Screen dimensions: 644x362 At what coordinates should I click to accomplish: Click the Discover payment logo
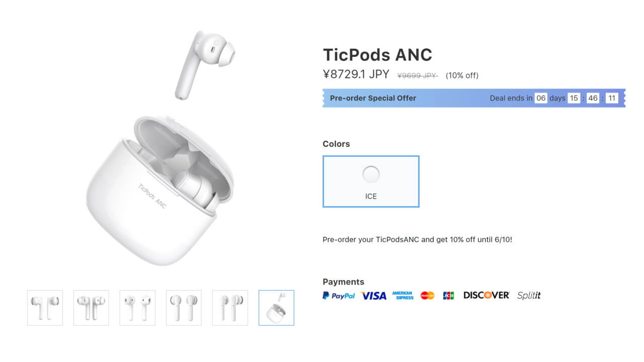(487, 295)
